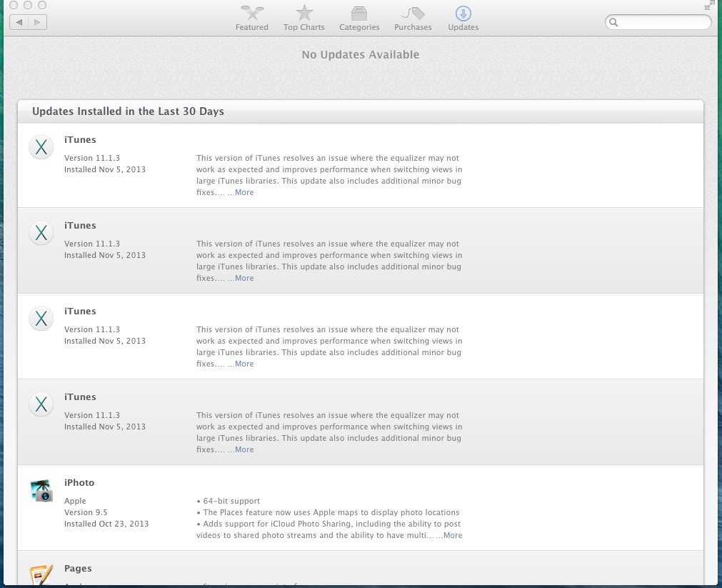
Task: Click the Pages app icon
Action: pyautogui.click(x=41, y=574)
